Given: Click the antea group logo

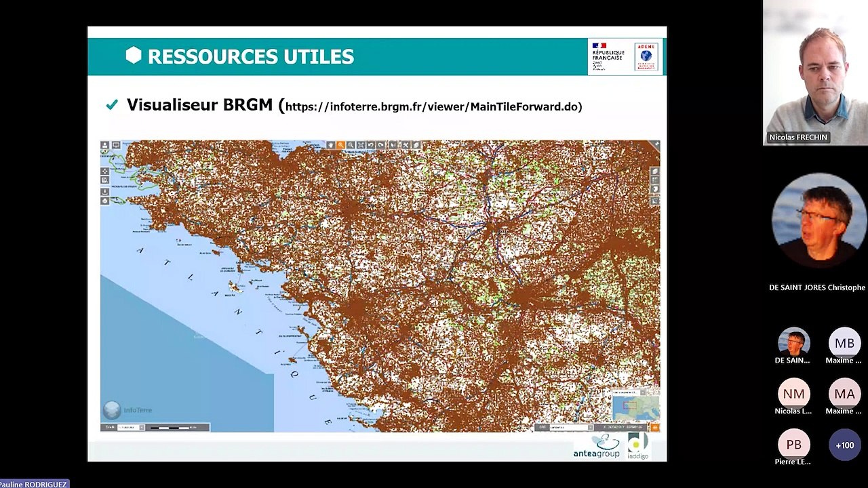Looking at the screenshot, I should (x=597, y=447).
